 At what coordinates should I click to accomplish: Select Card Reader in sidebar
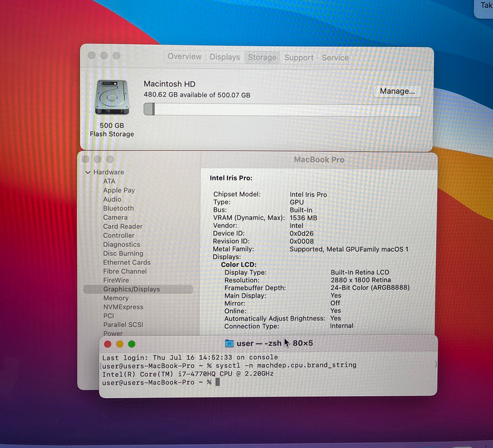pos(123,227)
